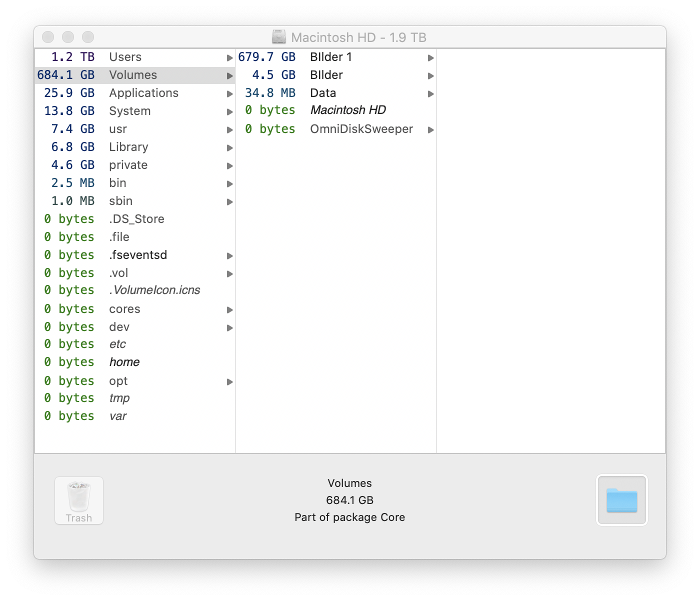700x601 pixels.
Task: Expand the Users folder arrow
Action: [x=230, y=58]
